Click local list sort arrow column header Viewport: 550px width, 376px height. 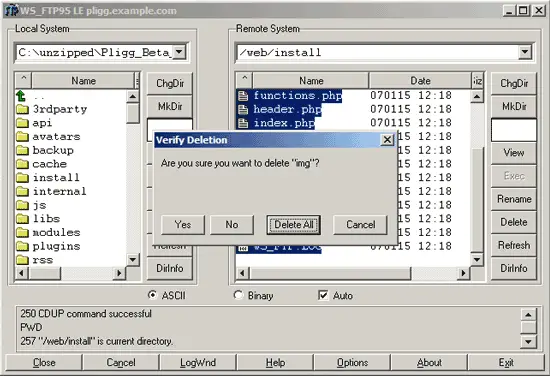tap(24, 80)
